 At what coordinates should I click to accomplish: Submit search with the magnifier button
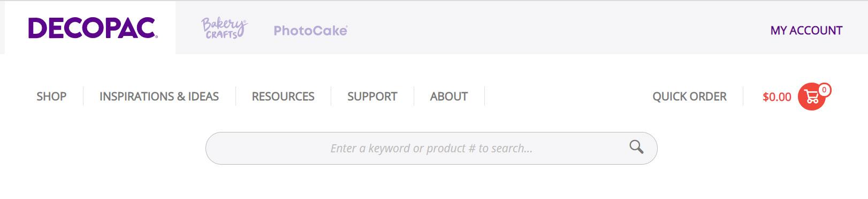tap(636, 146)
